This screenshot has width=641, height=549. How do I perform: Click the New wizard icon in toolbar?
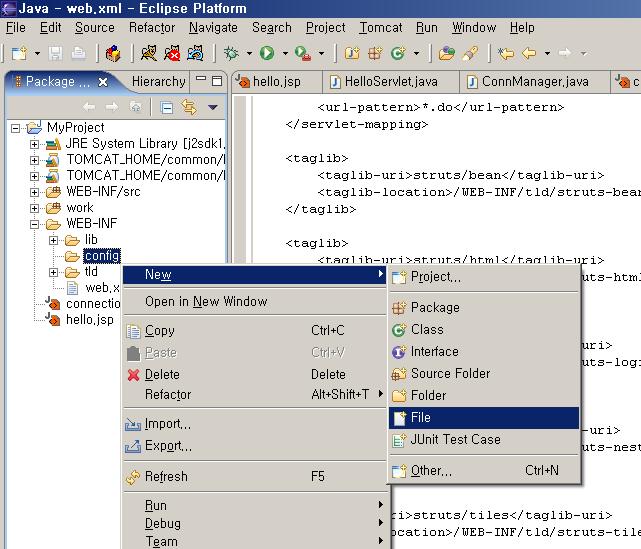(x=17, y=52)
